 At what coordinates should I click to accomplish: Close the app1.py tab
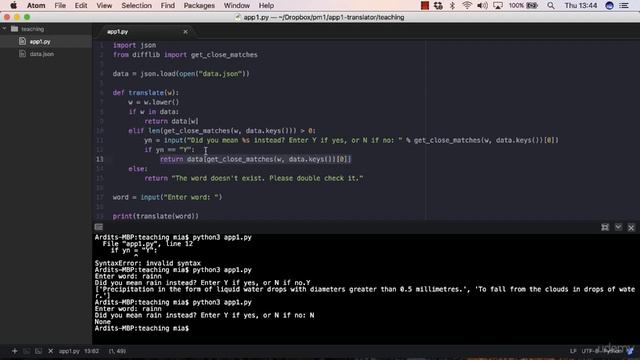coord(185,31)
